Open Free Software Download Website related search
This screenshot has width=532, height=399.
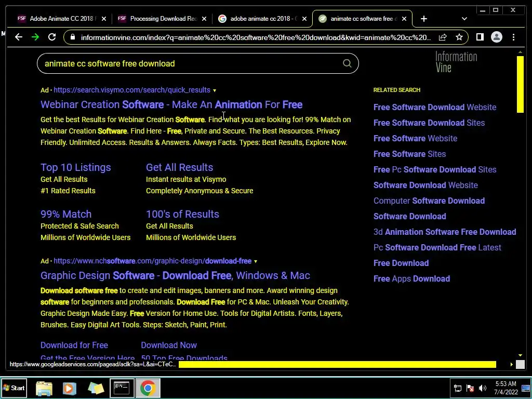pos(435,107)
